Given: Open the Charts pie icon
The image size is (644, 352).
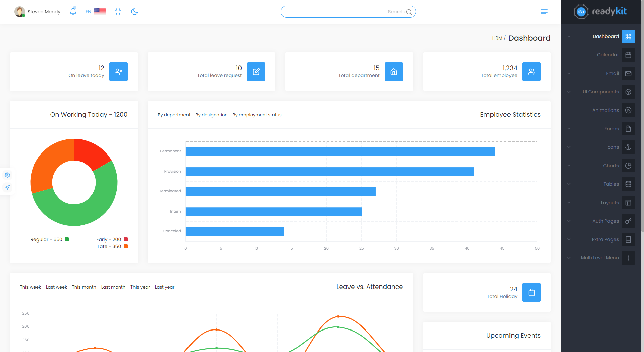Looking at the screenshot, I should tap(628, 166).
